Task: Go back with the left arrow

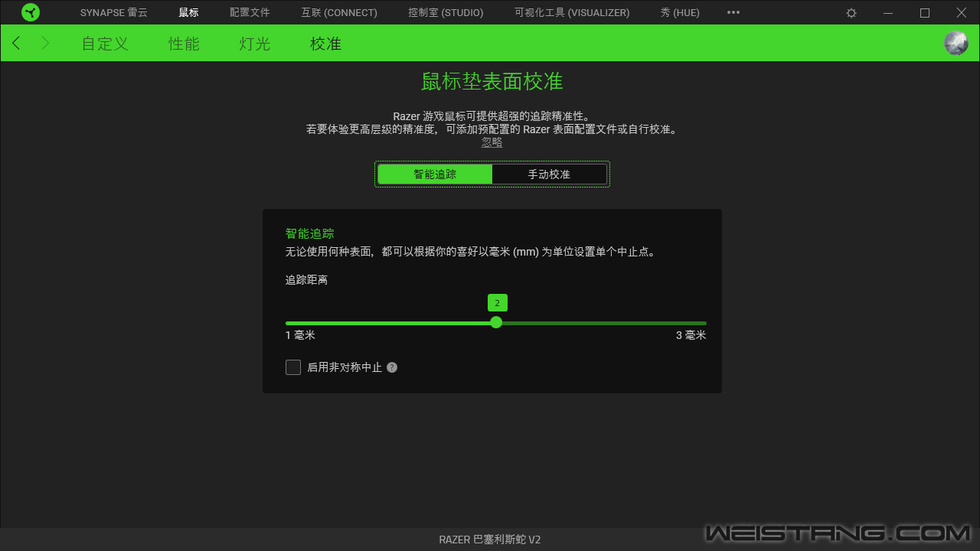Action: tap(16, 44)
